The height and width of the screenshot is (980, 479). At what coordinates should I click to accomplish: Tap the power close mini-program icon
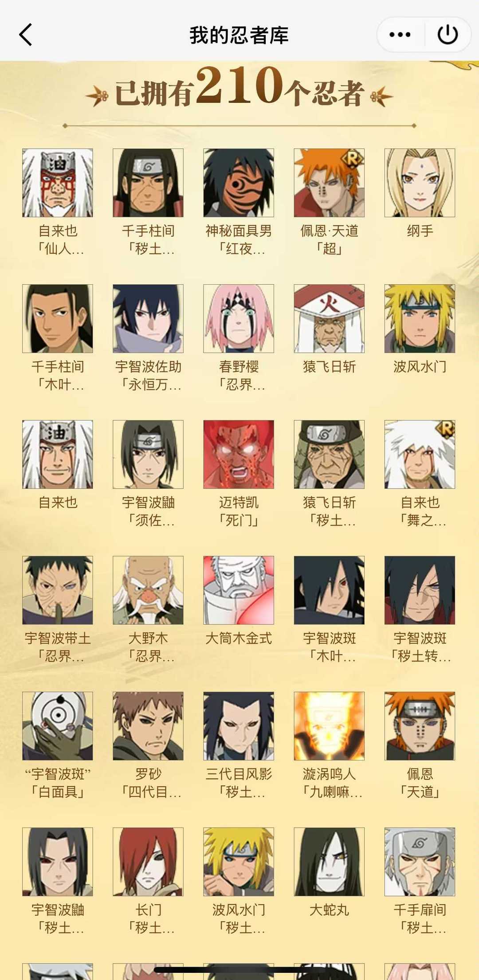coord(448,35)
